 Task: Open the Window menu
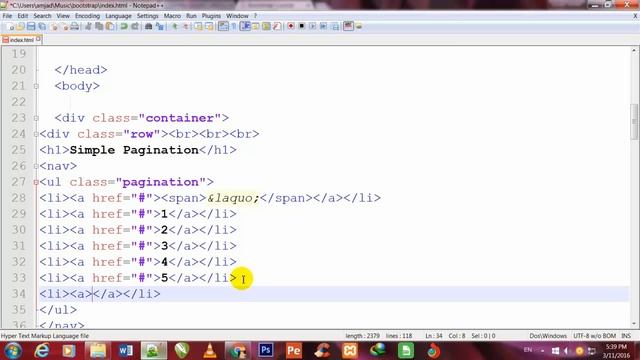237,16
